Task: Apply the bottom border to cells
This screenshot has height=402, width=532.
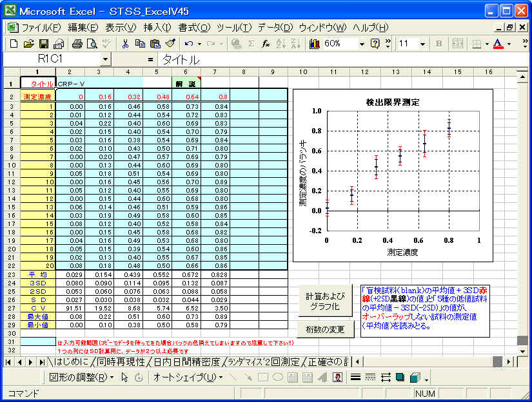Action: (477, 44)
